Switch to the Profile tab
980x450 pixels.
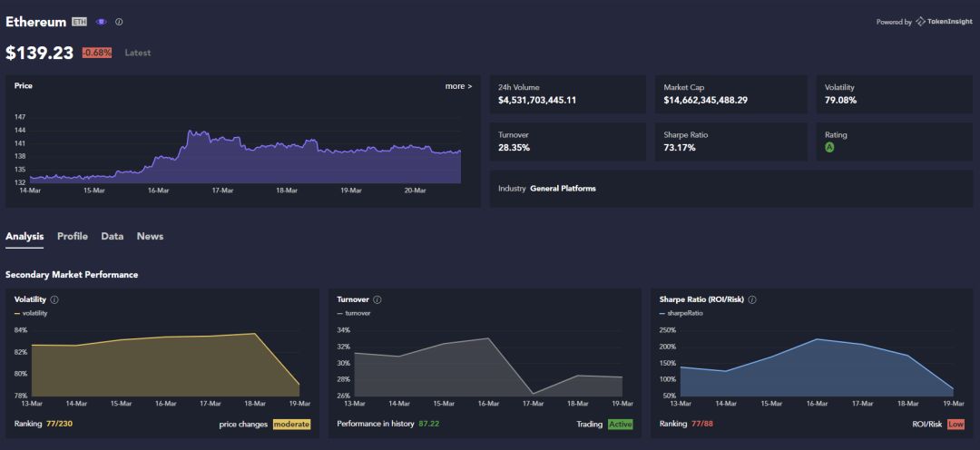[73, 236]
